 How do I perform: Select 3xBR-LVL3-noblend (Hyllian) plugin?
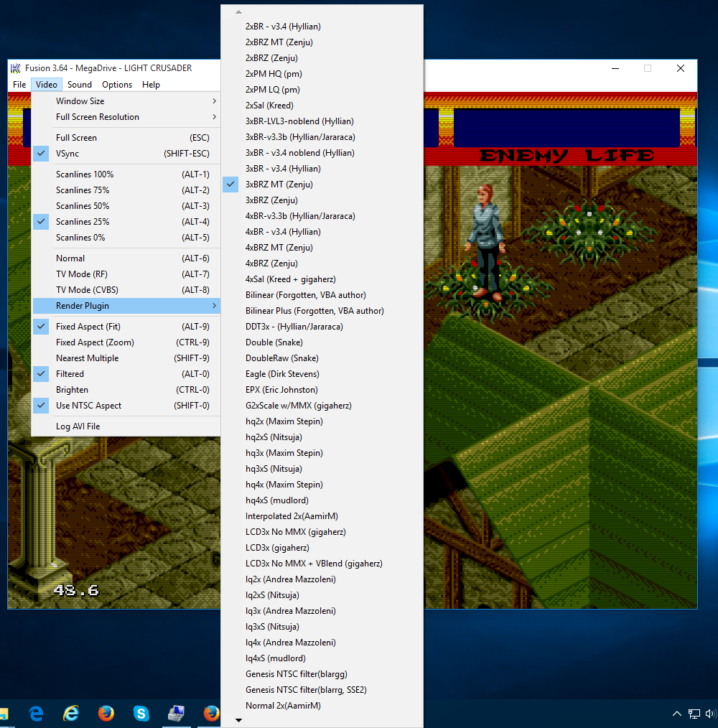(x=322, y=121)
